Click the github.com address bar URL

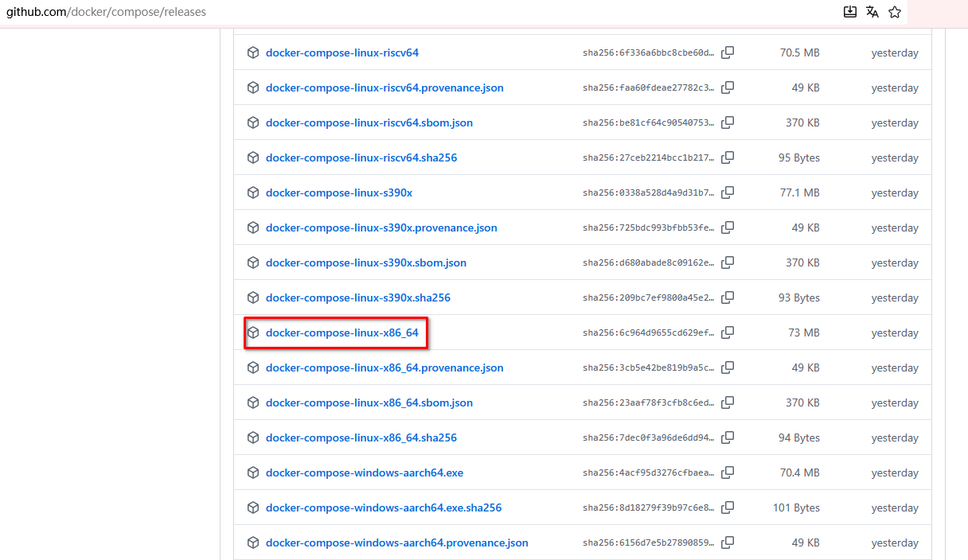coord(106,12)
